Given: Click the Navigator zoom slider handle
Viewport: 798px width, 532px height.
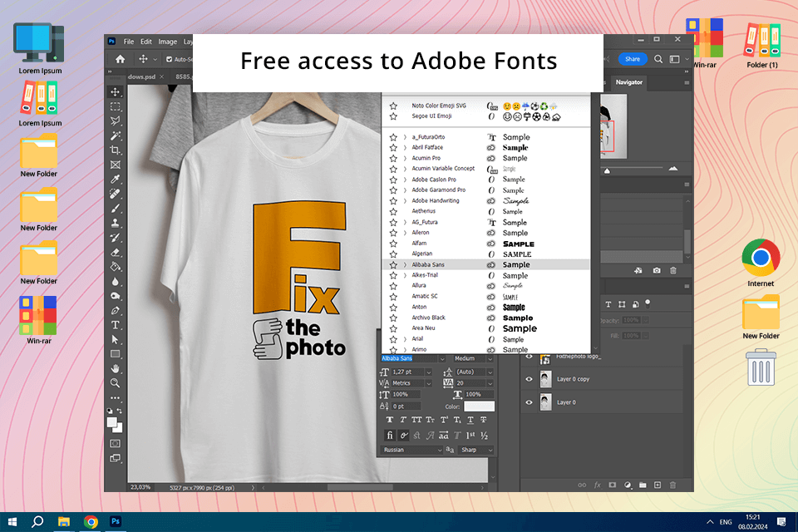Looking at the screenshot, I should pos(607,171).
